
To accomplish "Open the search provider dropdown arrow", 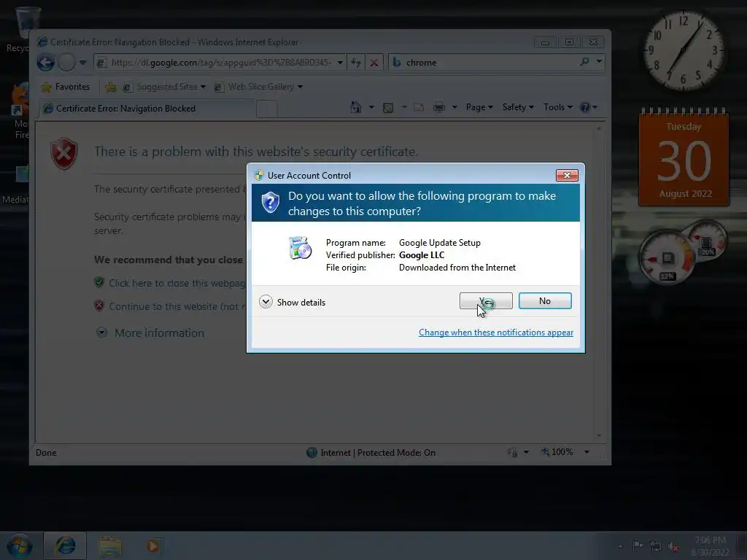I will [600, 61].
